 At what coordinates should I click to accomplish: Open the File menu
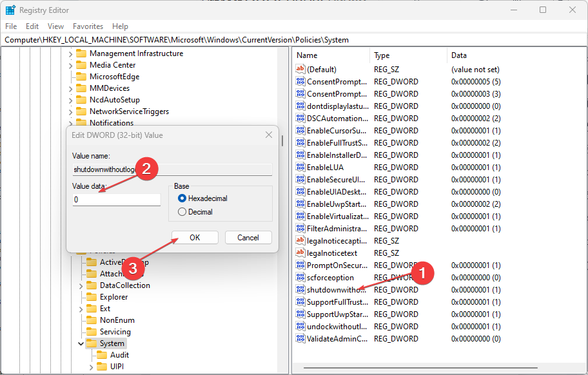tap(11, 26)
